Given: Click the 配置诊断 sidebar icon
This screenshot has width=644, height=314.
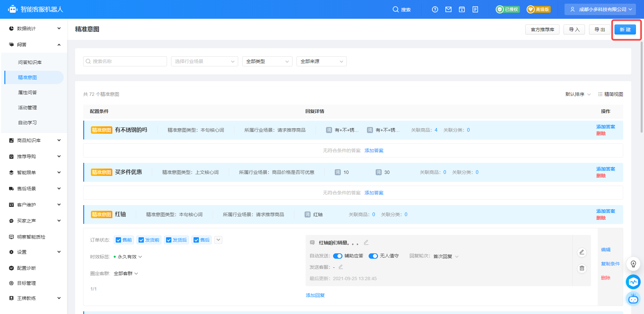Looking at the screenshot, I should [11, 268].
